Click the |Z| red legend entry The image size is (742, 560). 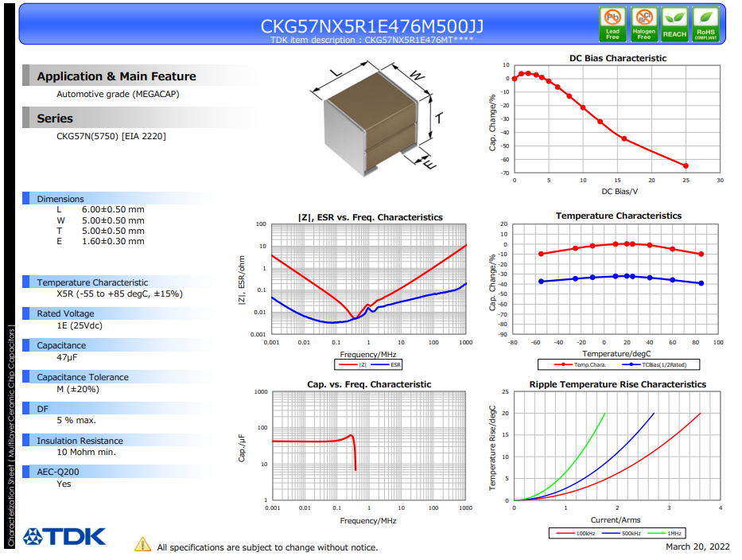click(352, 365)
